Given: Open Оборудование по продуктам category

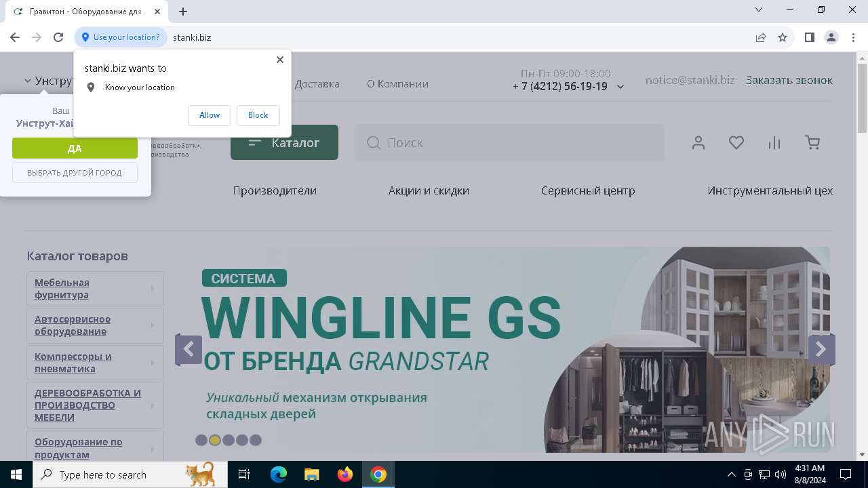Looking at the screenshot, I should pyautogui.click(x=79, y=448).
